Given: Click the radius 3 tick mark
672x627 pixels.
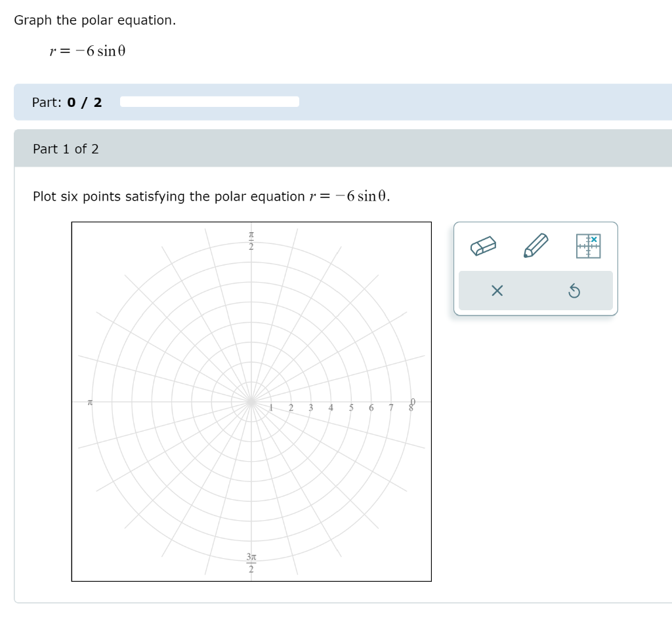Looking at the screenshot, I should pos(310,407).
